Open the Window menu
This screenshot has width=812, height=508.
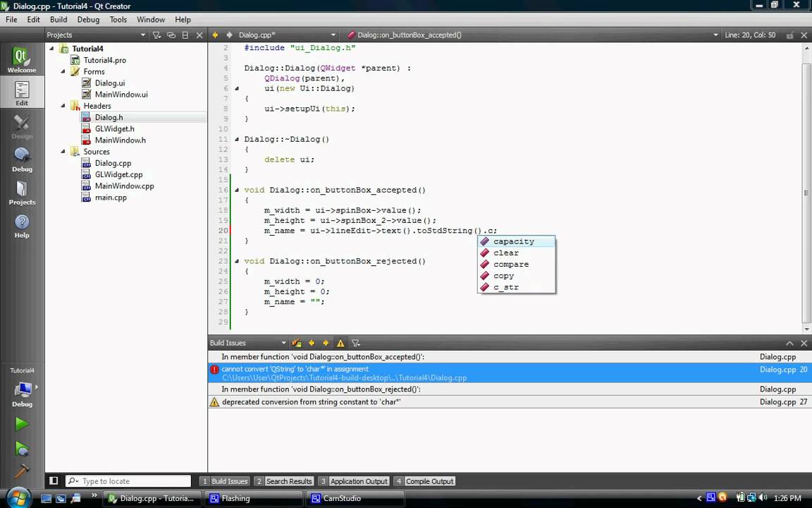click(x=151, y=19)
